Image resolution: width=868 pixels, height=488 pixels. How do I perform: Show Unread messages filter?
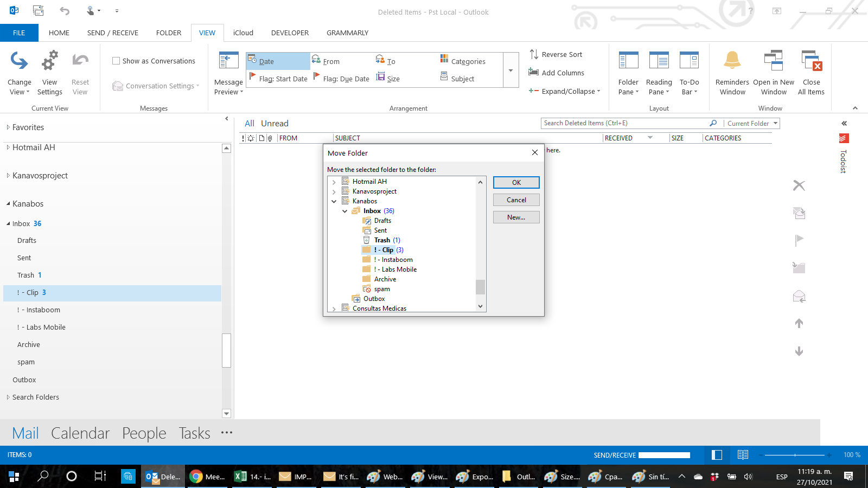275,124
